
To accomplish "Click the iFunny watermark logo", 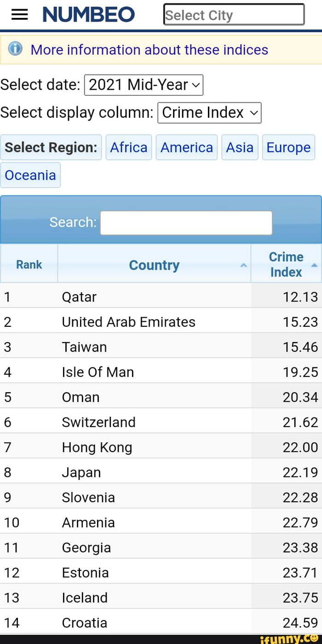I will click(x=290, y=639).
